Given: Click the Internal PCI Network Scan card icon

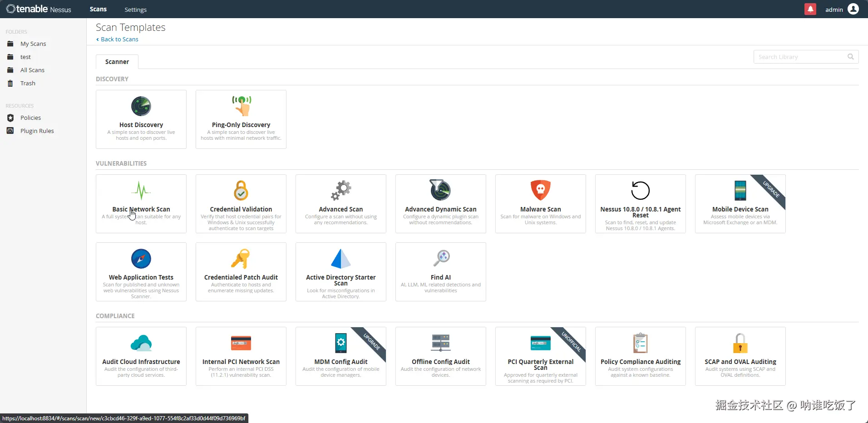Looking at the screenshot, I should point(241,343).
